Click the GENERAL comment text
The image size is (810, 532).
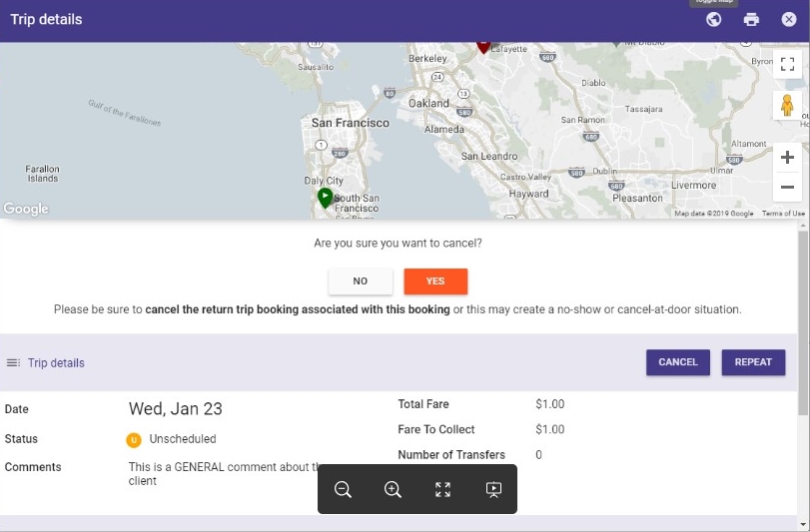(224, 474)
